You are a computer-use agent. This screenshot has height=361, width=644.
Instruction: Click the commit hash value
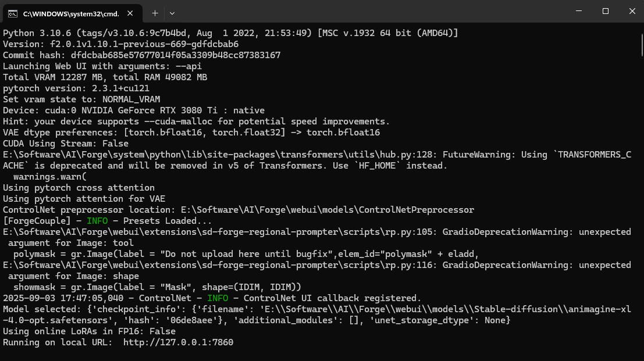tap(176, 55)
